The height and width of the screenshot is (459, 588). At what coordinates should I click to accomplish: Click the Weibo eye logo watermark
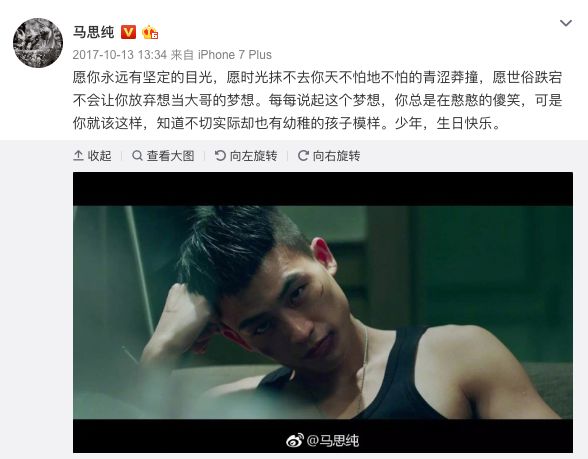[295, 440]
